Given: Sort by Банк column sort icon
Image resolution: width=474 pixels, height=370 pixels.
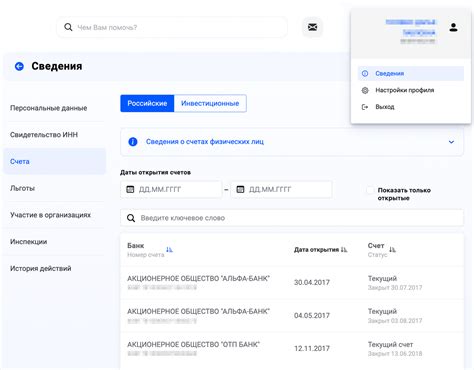Looking at the screenshot, I should pyautogui.click(x=169, y=249).
